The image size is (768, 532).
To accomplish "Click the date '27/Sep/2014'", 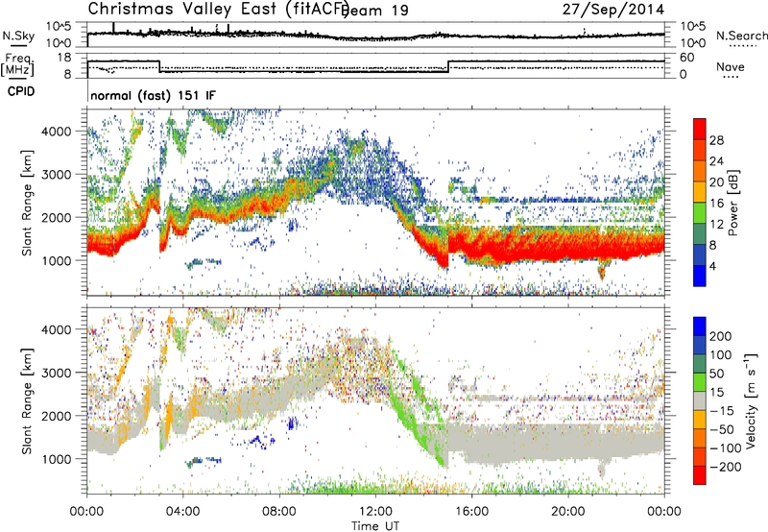I will coord(613,10).
